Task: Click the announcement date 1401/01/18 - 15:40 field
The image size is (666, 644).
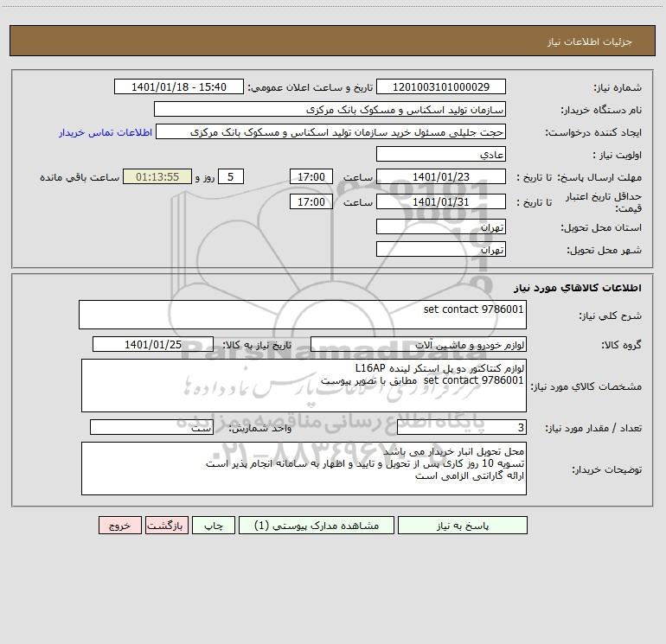Action: point(179,86)
